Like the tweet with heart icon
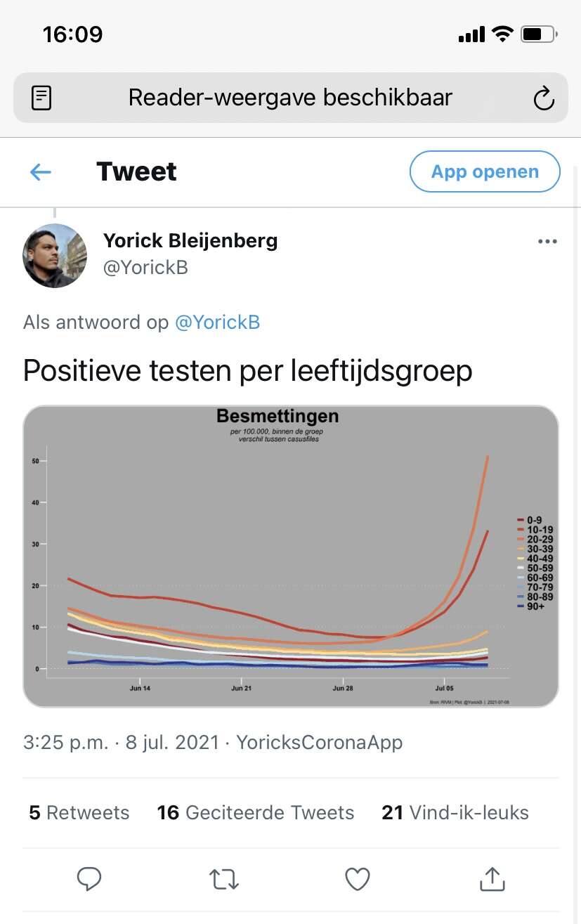 pyautogui.click(x=358, y=878)
